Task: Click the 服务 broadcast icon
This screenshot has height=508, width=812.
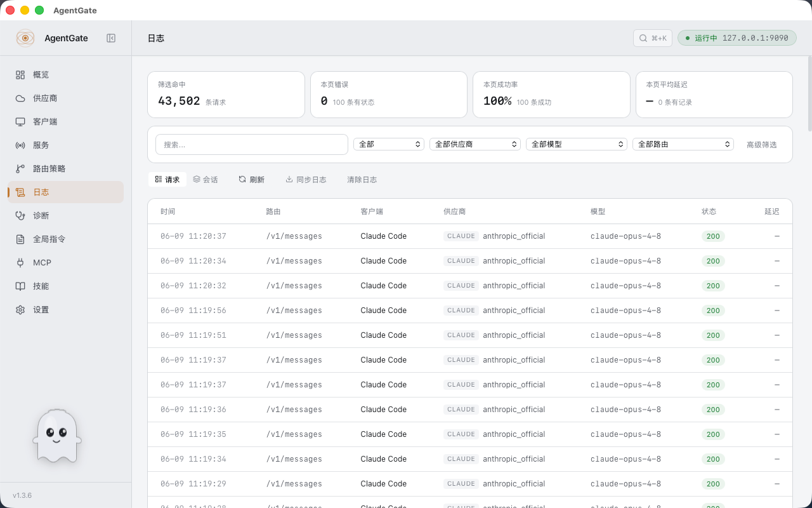Action: (20, 145)
